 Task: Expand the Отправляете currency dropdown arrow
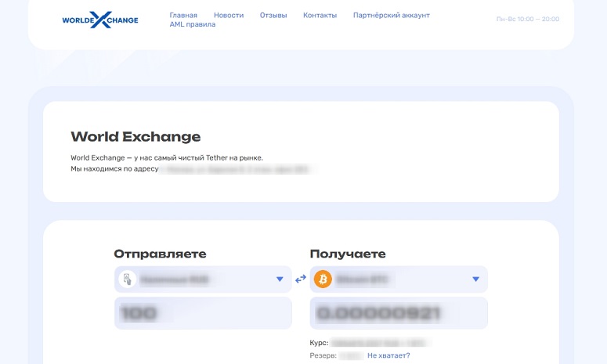click(x=280, y=279)
